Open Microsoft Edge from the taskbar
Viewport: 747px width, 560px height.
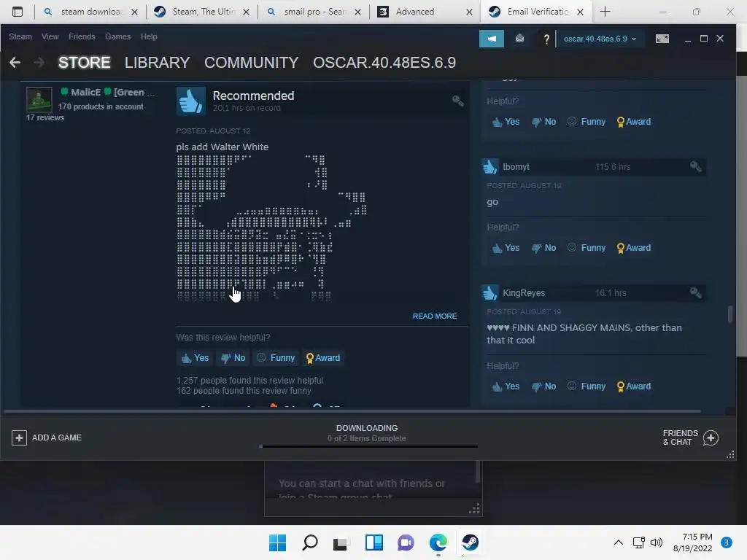438,542
